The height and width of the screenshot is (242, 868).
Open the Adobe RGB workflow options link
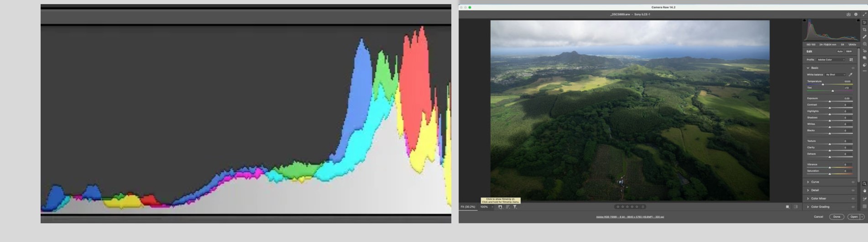[x=630, y=217]
